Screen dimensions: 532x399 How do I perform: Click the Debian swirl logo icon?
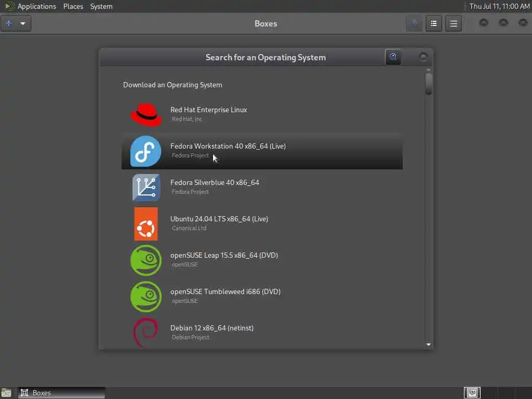tap(146, 332)
